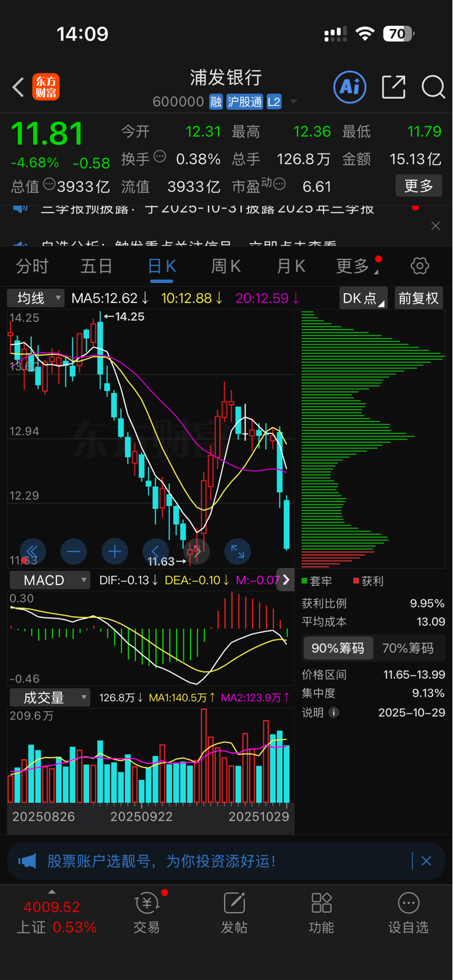Viewport: 453px width, 980px height.
Task: Tap the 更多 quote details button
Action: point(419,186)
